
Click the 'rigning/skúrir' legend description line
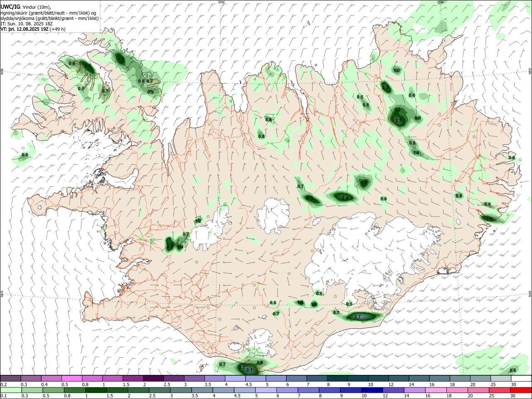49,12
